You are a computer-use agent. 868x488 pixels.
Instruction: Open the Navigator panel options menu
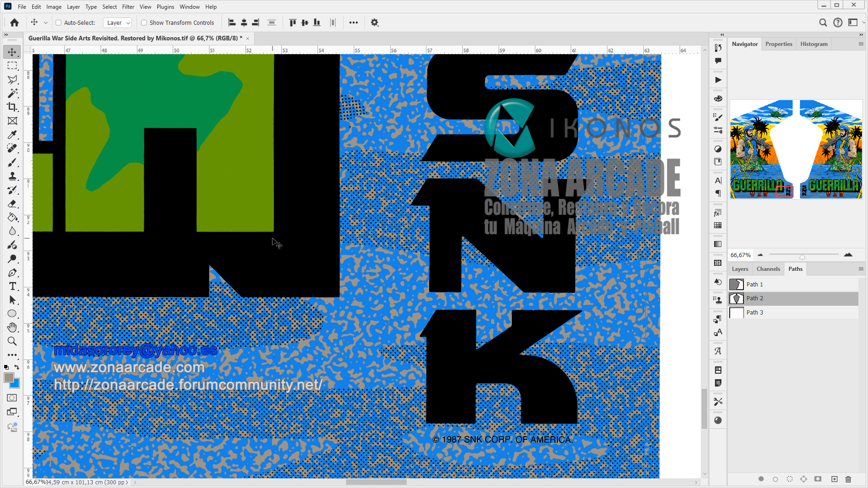click(861, 44)
